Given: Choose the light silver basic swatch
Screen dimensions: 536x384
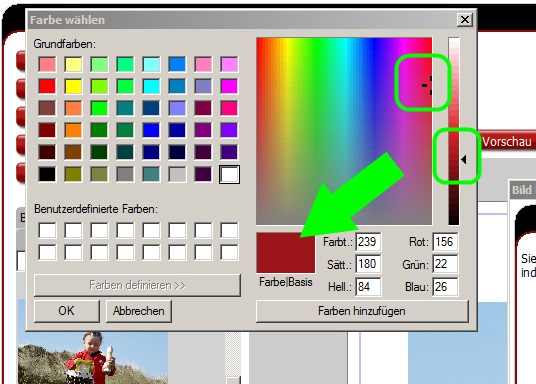Looking at the screenshot, I should [177, 174].
